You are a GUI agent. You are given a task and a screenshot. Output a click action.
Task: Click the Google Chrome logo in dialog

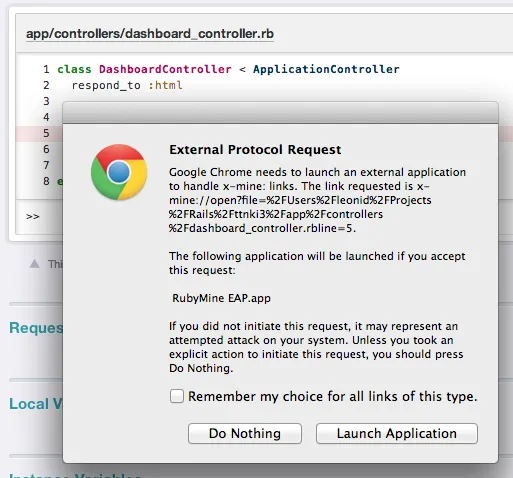pyautogui.click(x=119, y=172)
